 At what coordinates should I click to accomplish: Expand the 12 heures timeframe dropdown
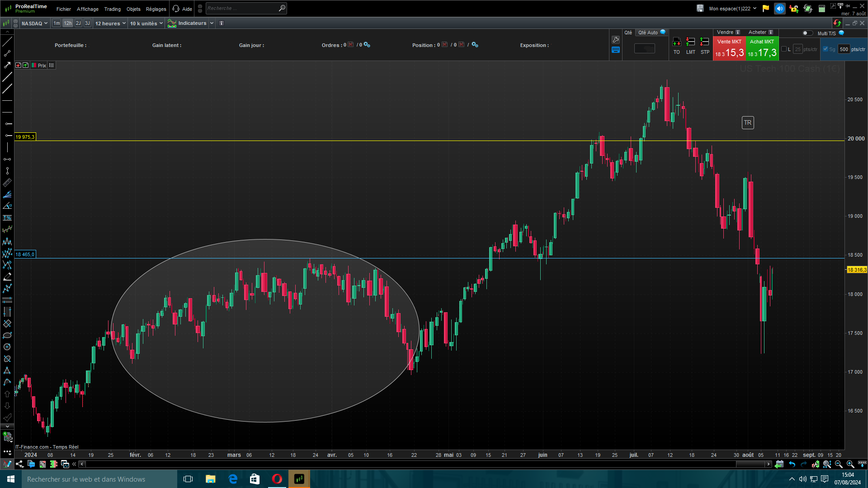(x=110, y=23)
